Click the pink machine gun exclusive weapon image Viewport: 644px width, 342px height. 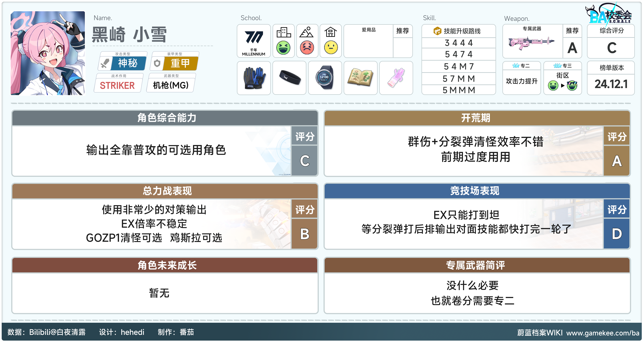pyautogui.click(x=531, y=43)
